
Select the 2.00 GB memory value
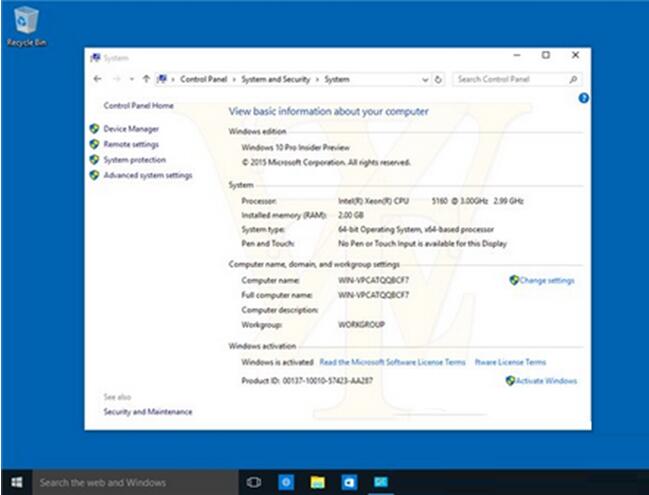[351, 215]
